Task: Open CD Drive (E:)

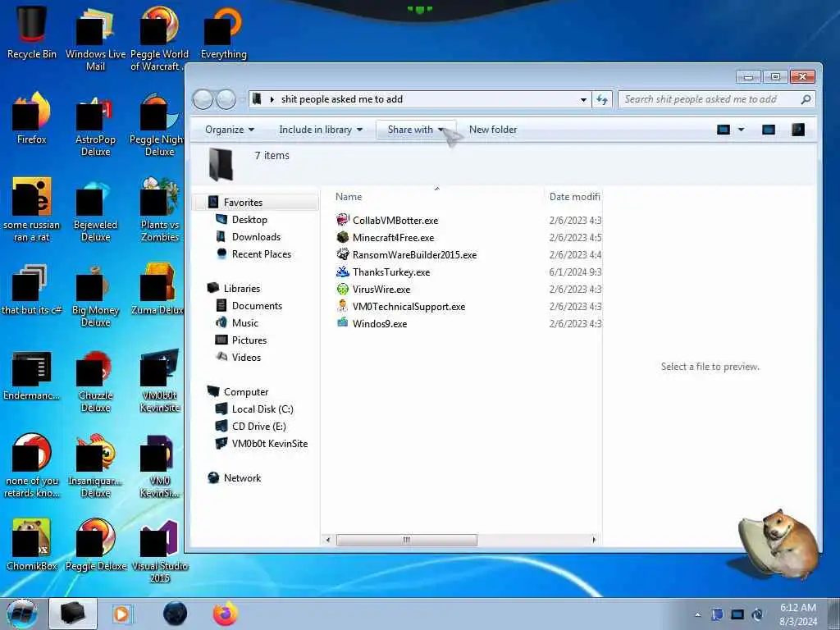Action: click(x=258, y=426)
